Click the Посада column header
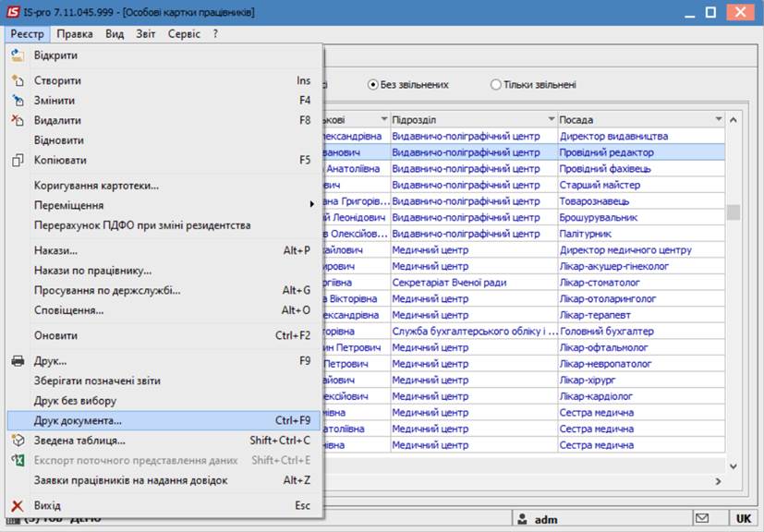This screenshot has height=532, width=764. 641,120
